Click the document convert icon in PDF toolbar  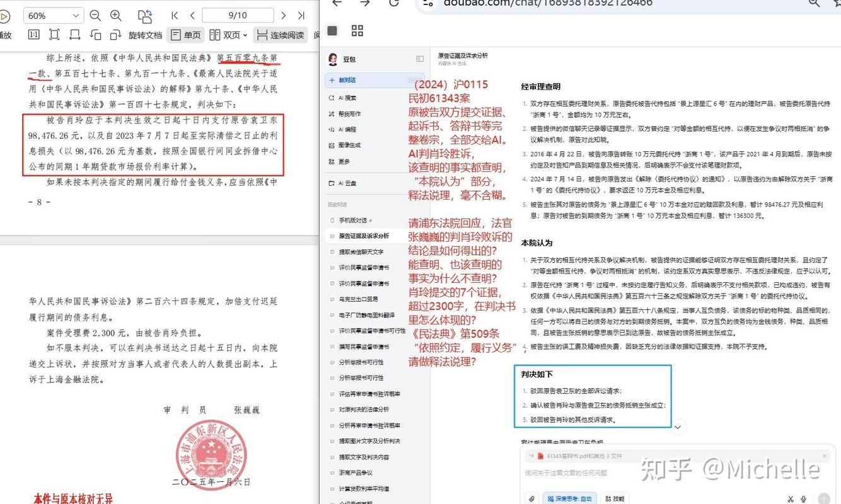click(x=146, y=16)
